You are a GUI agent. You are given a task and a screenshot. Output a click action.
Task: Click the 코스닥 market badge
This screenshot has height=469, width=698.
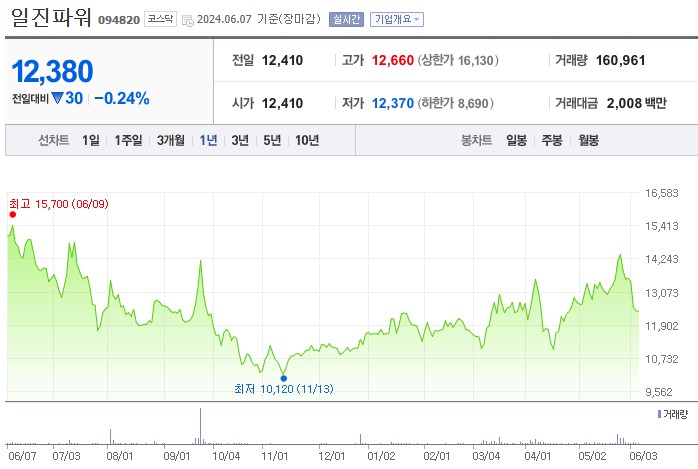pos(160,19)
